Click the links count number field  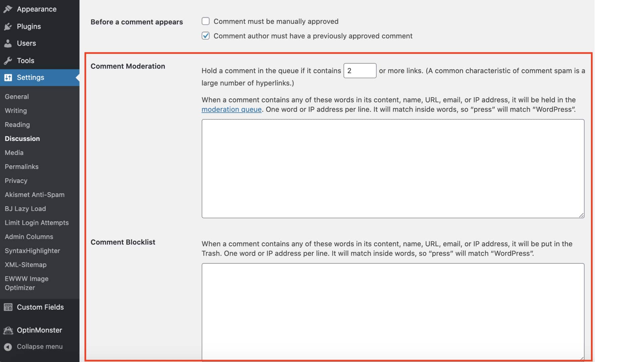[360, 71]
